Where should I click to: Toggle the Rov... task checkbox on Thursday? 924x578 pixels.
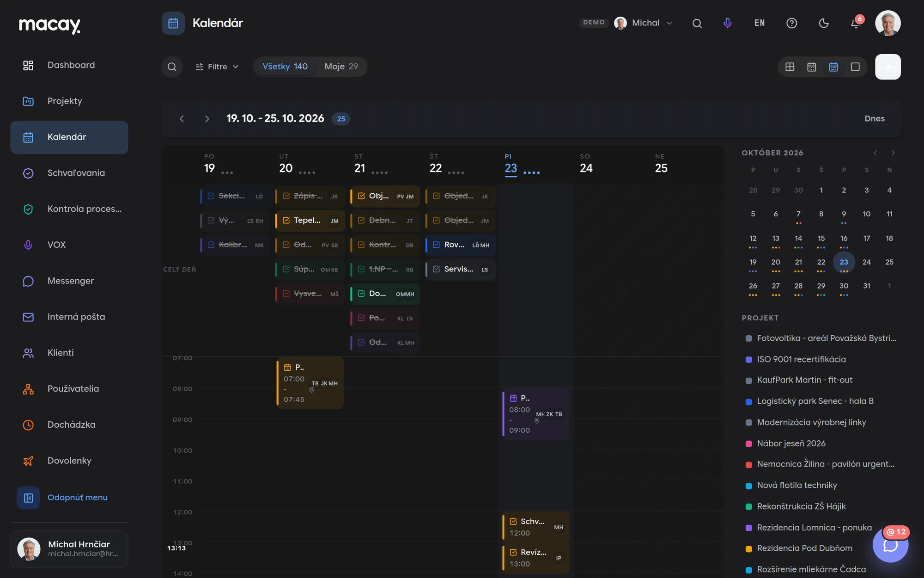[437, 245]
